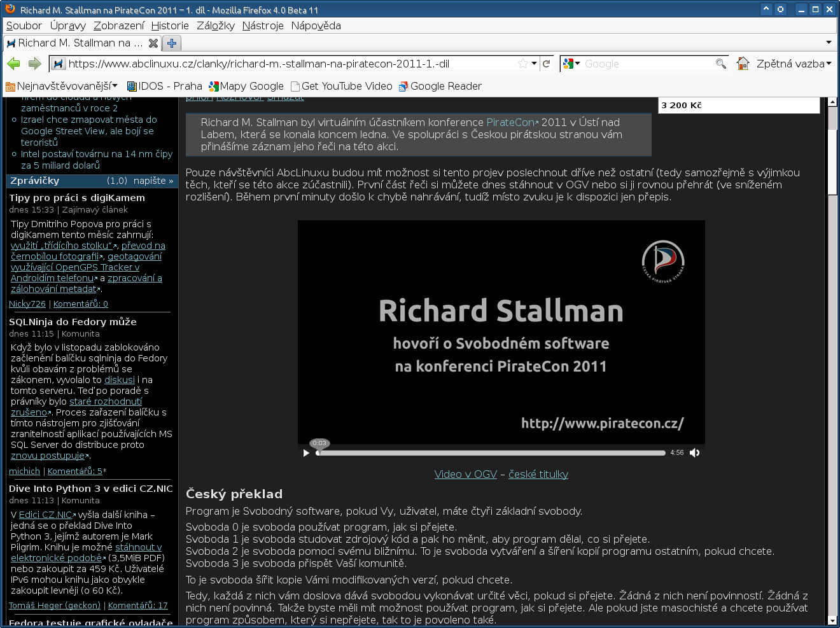Click the search magnifier icon

pos(720,64)
